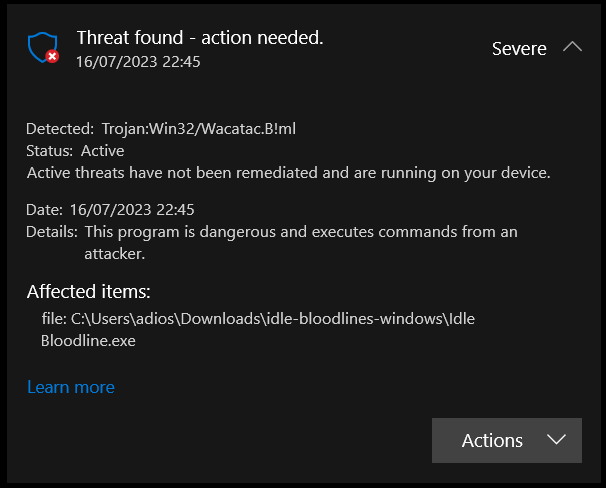Click the Severe severity label
Screen dimensions: 606x488
tap(519, 49)
